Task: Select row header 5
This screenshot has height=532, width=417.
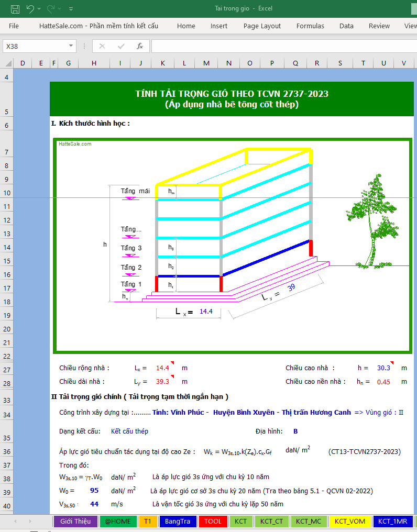Action: (6, 99)
